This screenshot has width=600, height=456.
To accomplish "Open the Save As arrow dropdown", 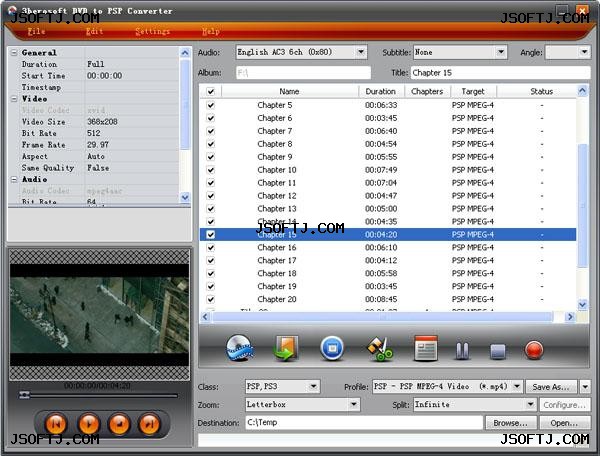I will 585,387.
